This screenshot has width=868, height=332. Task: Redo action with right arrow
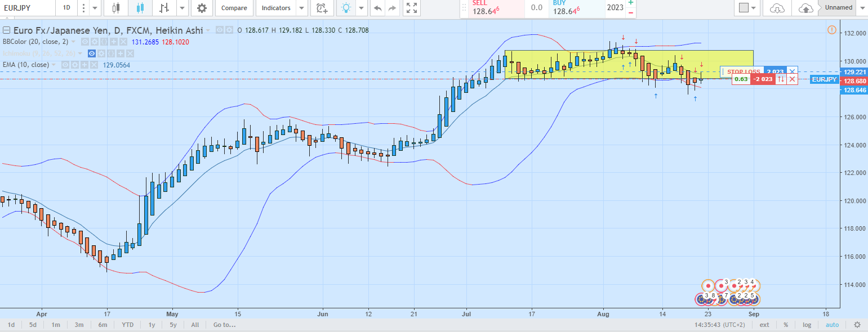click(x=393, y=8)
